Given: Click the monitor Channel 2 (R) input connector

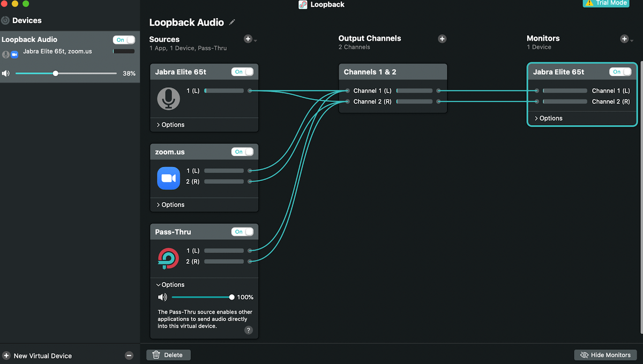Looking at the screenshot, I should click(x=537, y=102).
